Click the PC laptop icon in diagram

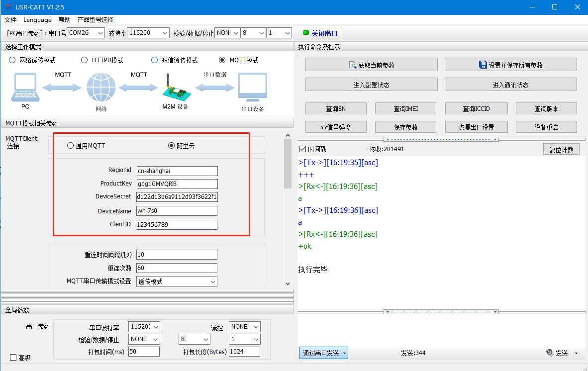pos(24,87)
